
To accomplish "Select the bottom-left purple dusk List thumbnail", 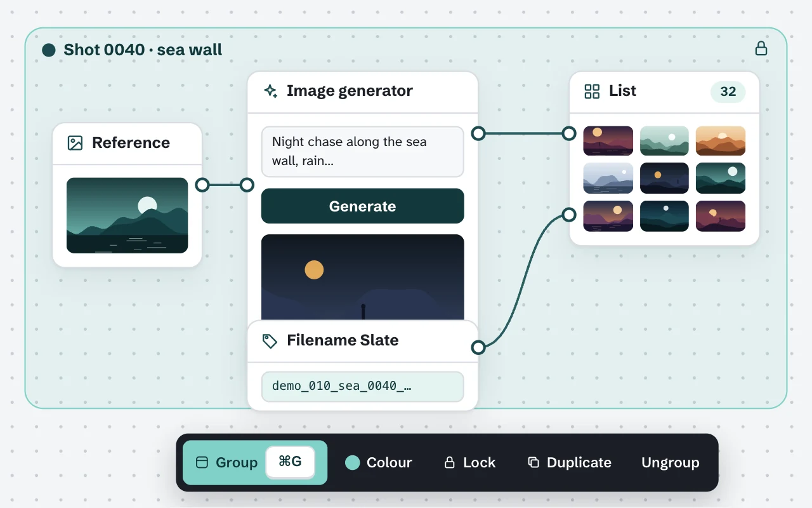I will [x=608, y=216].
